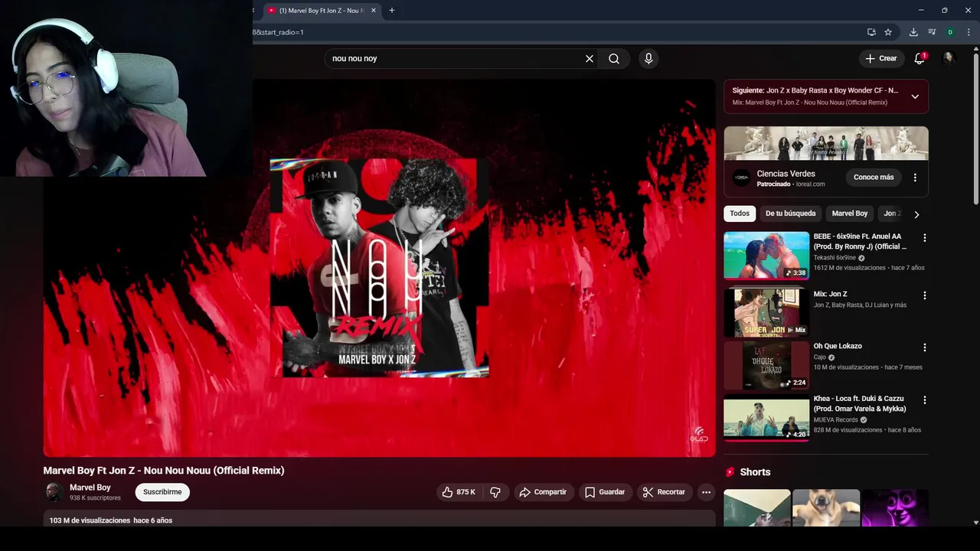Open options for the Ciencias Verdes ad
The width and height of the screenshot is (980, 551).
pos(915,178)
